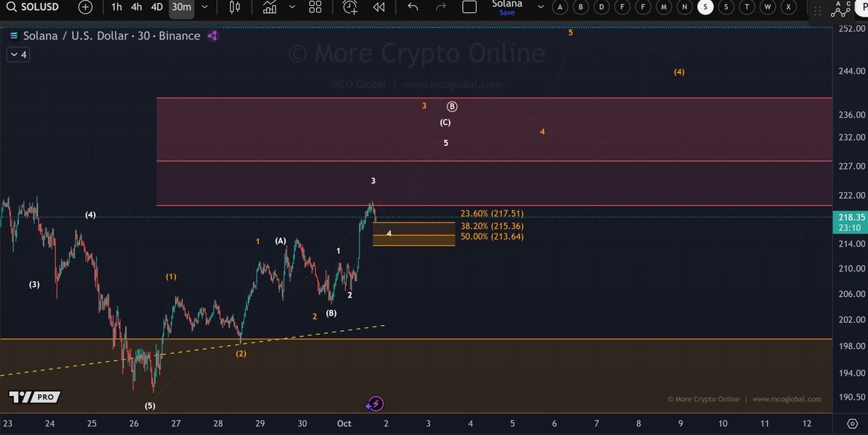Click the round T quick button

pos(748,7)
